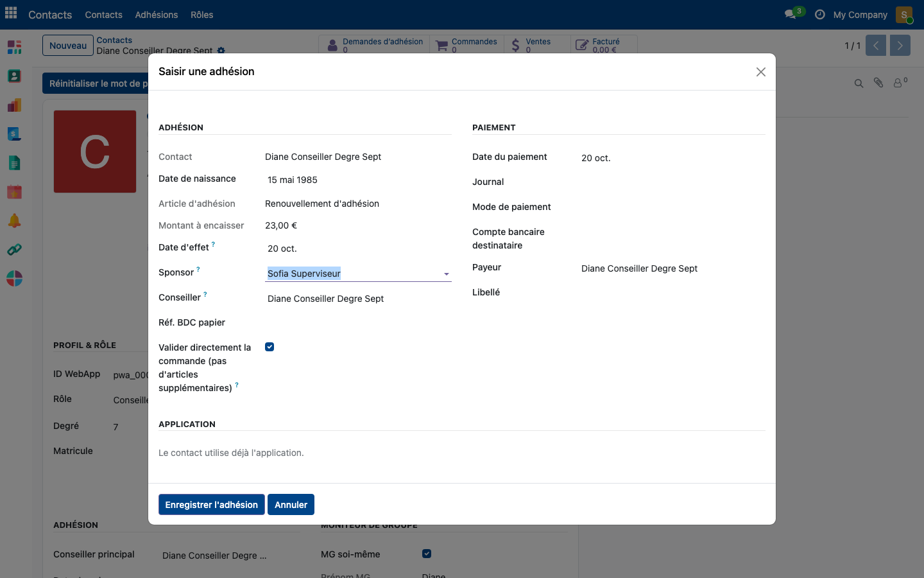Open the pie chart icon in sidebar
The width and height of the screenshot is (924, 578).
click(x=14, y=278)
